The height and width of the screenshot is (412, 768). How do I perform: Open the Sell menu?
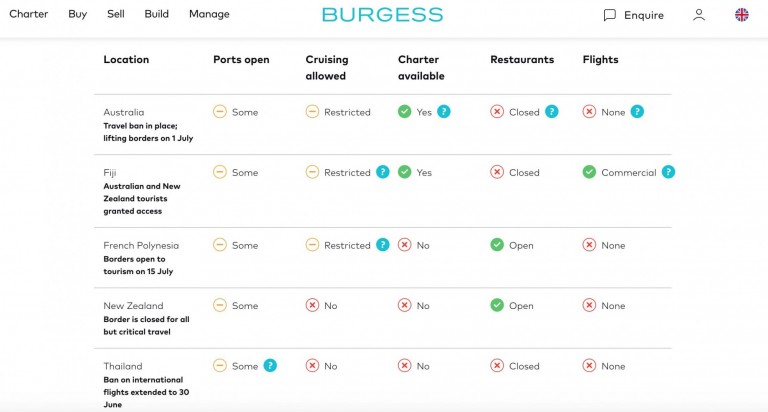(x=116, y=14)
